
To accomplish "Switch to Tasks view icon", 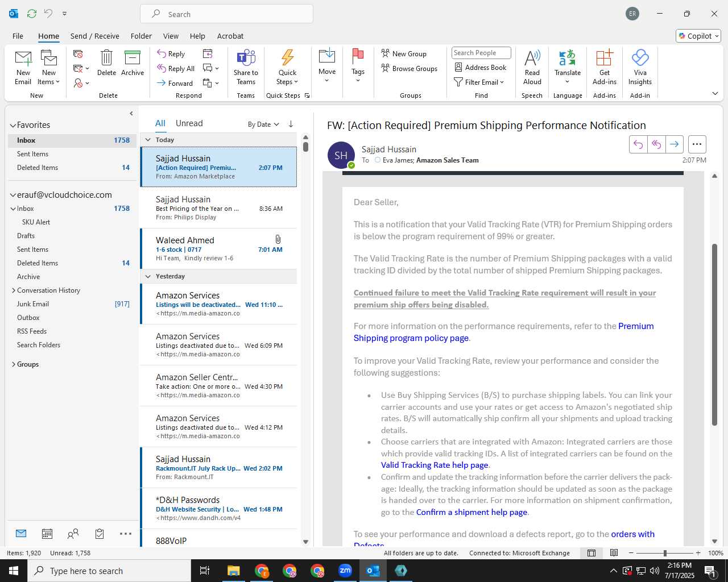I will [x=100, y=534].
